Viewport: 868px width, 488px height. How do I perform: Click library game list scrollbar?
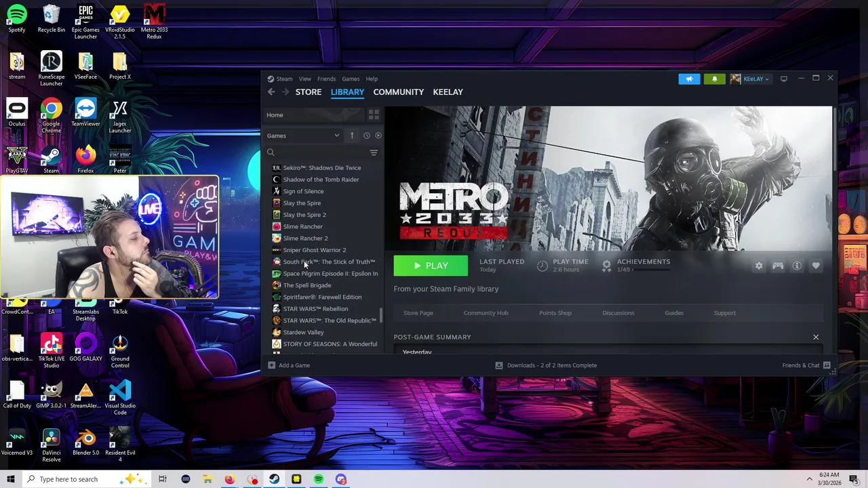(381, 315)
